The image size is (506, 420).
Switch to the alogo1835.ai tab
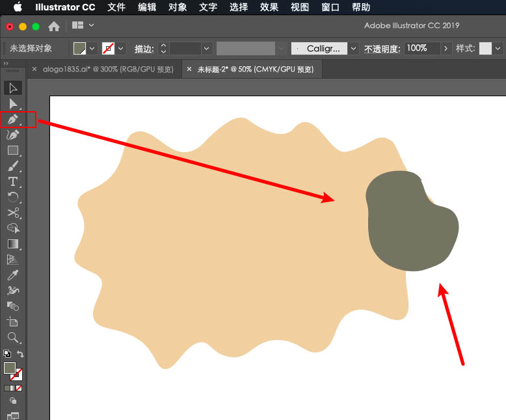pyautogui.click(x=108, y=69)
